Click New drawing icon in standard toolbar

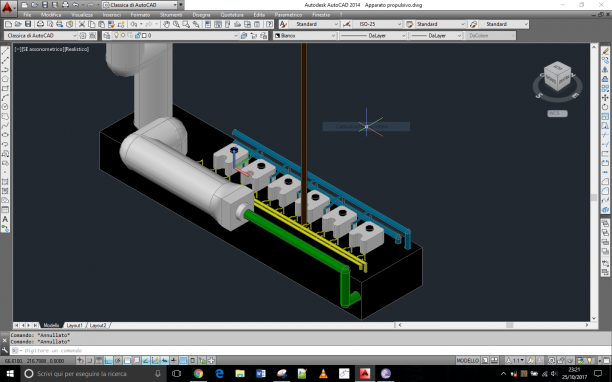tap(8, 24)
